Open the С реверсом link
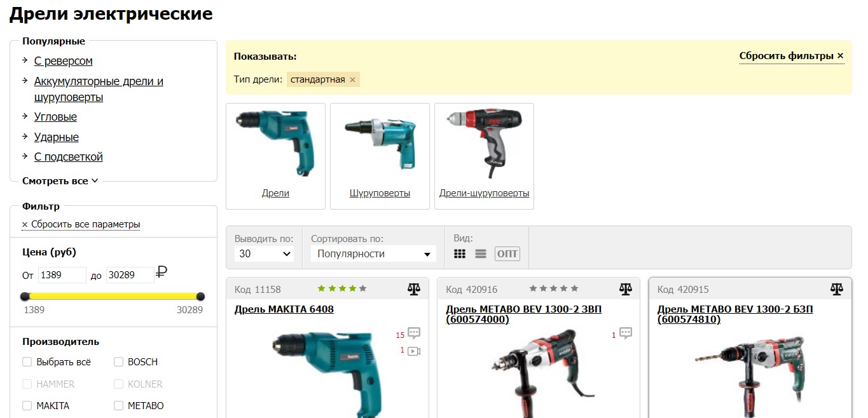 (63, 61)
